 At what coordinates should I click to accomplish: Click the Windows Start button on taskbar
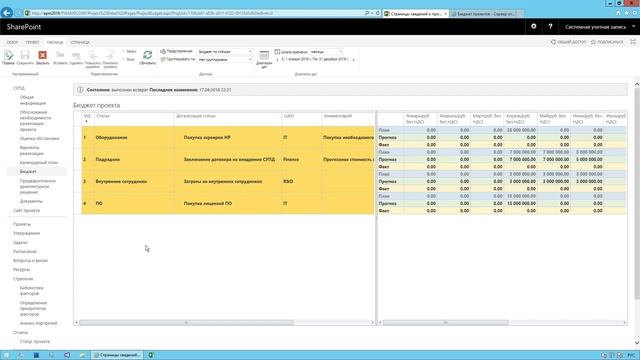click(6, 355)
